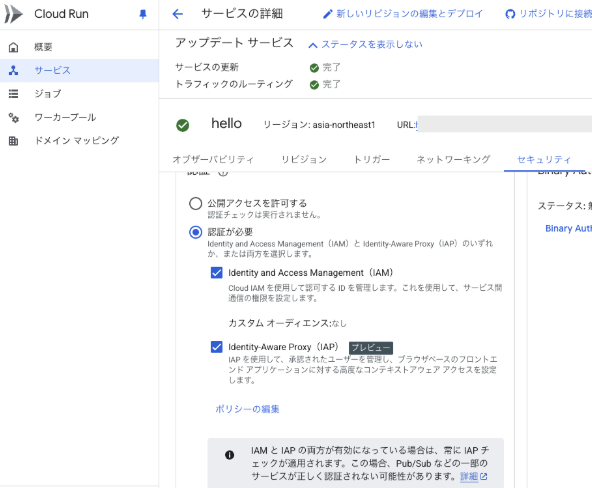
Task: Open ジョブ in the sidebar
Action: point(79,94)
